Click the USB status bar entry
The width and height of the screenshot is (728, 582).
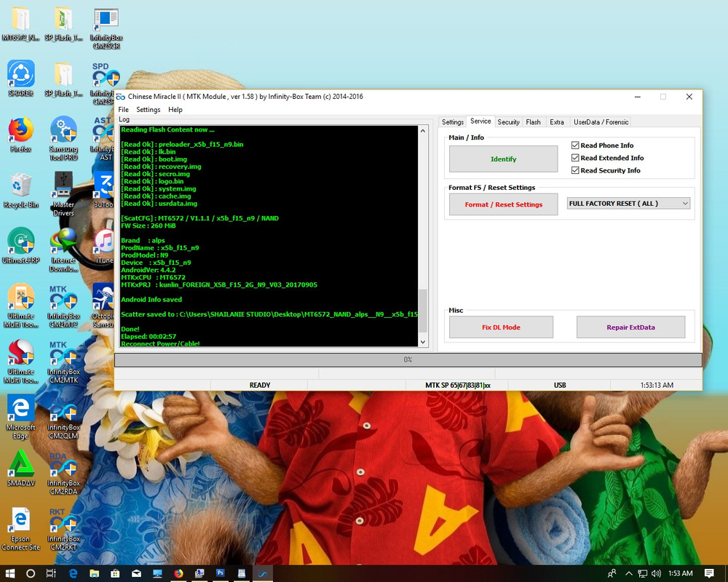pyautogui.click(x=559, y=386)
